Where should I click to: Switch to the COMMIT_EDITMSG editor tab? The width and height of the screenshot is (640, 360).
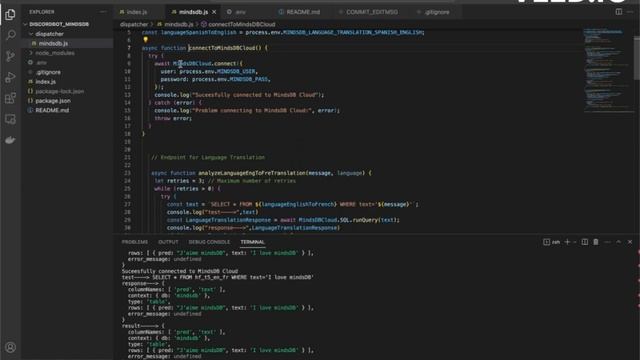coord(371,12)
